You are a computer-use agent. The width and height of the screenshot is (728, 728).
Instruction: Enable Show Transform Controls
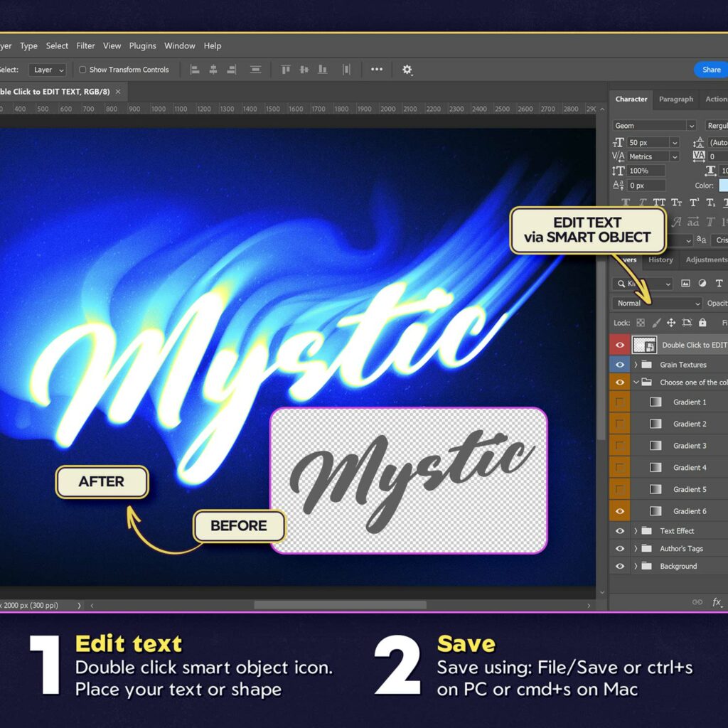point(82,70)
